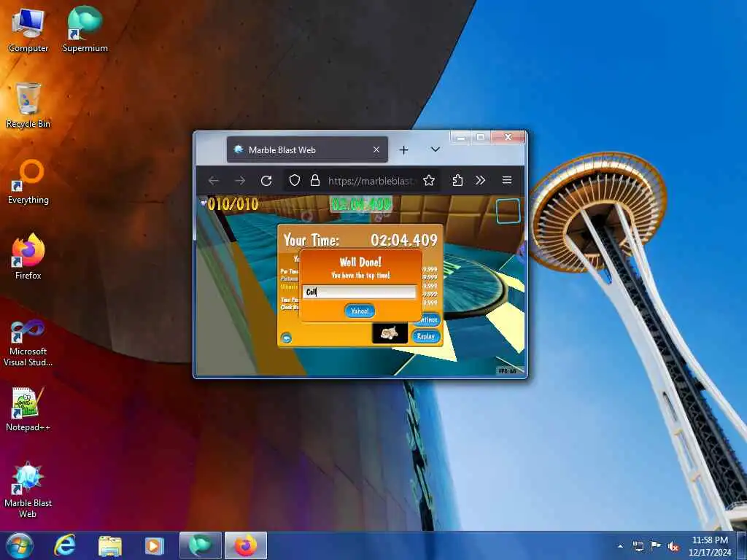
Task: Click the Yahoo! button in Well Done dialog
Action: pos(360,311)
